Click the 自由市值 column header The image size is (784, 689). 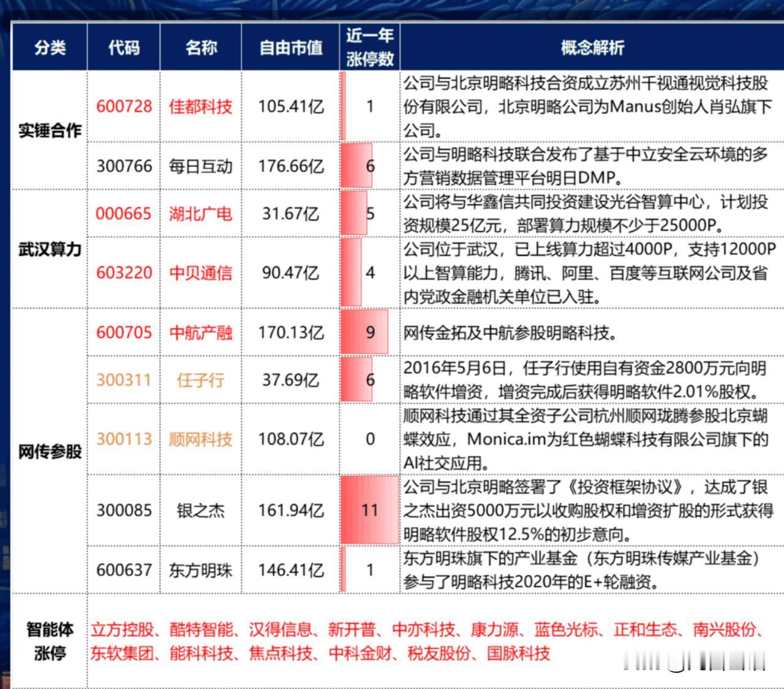coord(291,48)
